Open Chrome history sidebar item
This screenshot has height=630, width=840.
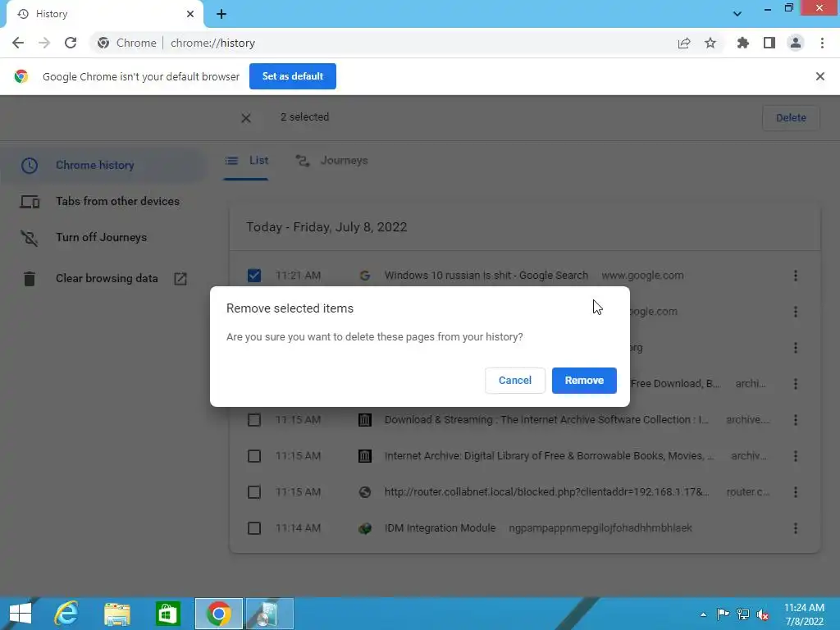(102, 165)
